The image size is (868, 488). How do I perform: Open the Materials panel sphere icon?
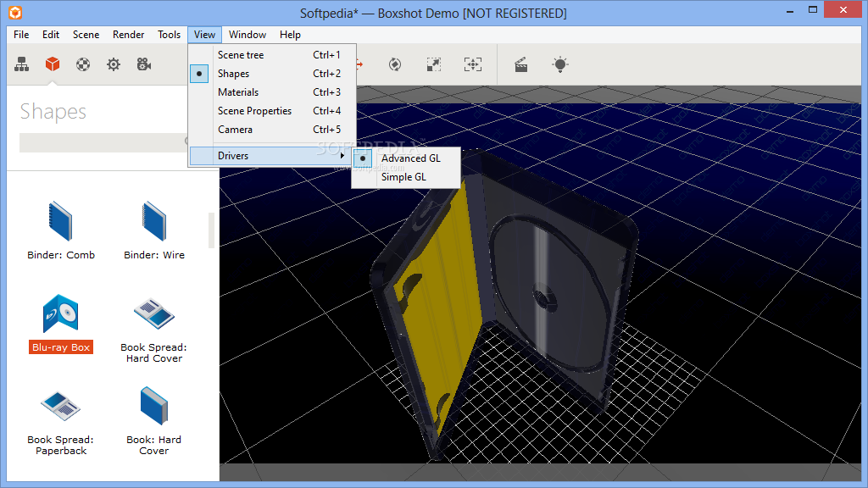tap(83, 64)
